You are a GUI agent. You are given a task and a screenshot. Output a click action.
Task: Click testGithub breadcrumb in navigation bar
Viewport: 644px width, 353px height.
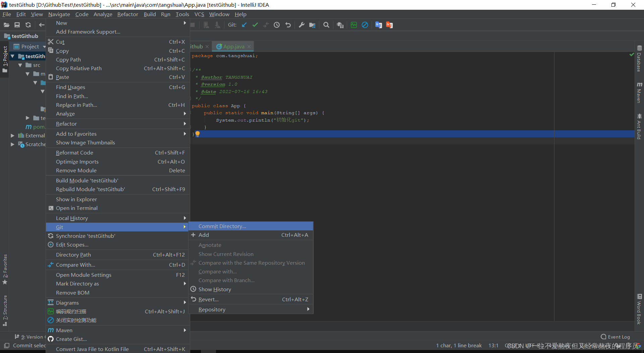21,36
